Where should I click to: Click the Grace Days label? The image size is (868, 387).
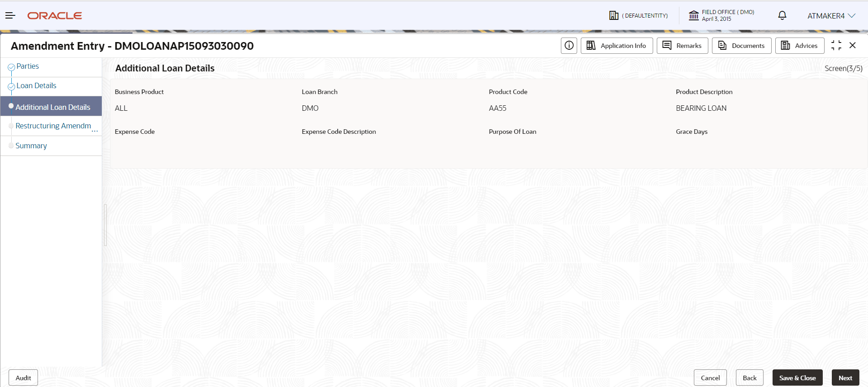pos(692,132)
